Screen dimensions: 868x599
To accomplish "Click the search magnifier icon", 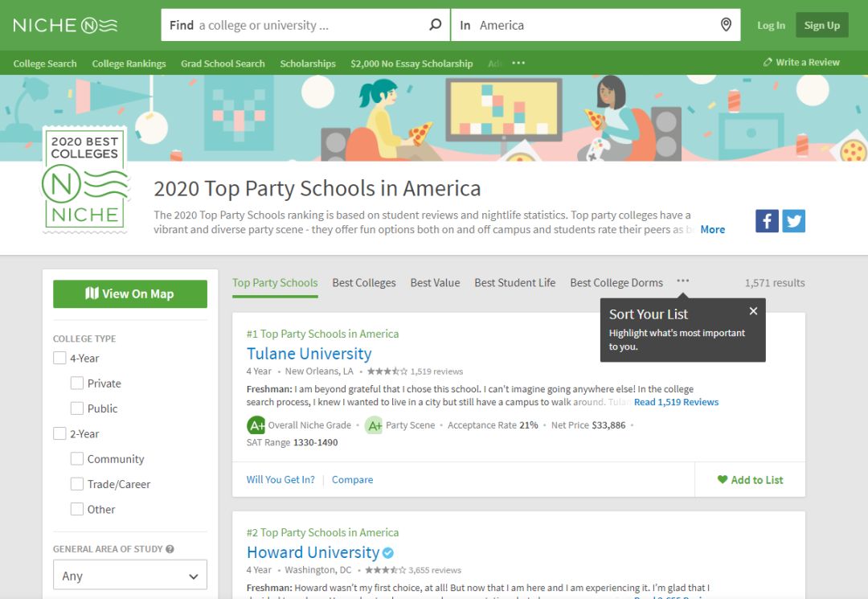I will point(436,25).
